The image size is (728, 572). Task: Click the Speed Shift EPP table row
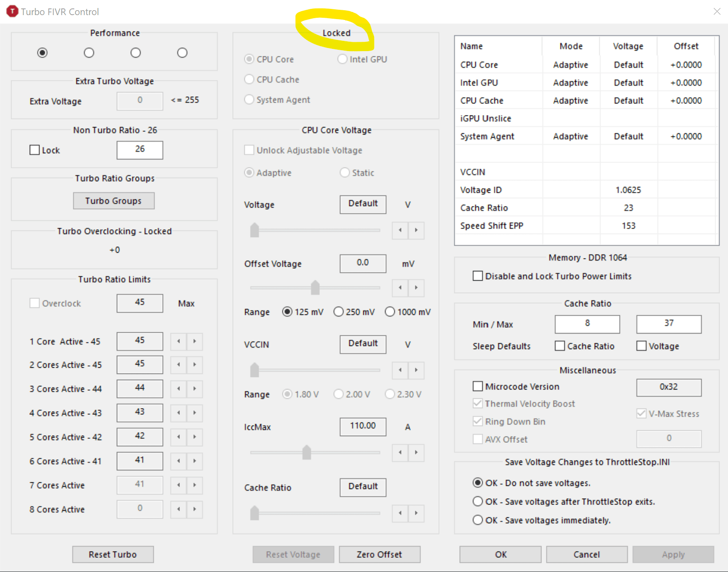click(585, 226)
